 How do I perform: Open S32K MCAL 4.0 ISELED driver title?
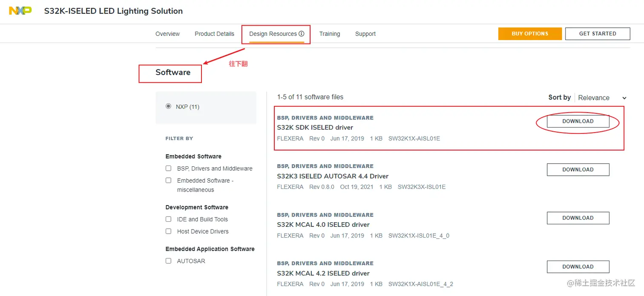(323, 225)
